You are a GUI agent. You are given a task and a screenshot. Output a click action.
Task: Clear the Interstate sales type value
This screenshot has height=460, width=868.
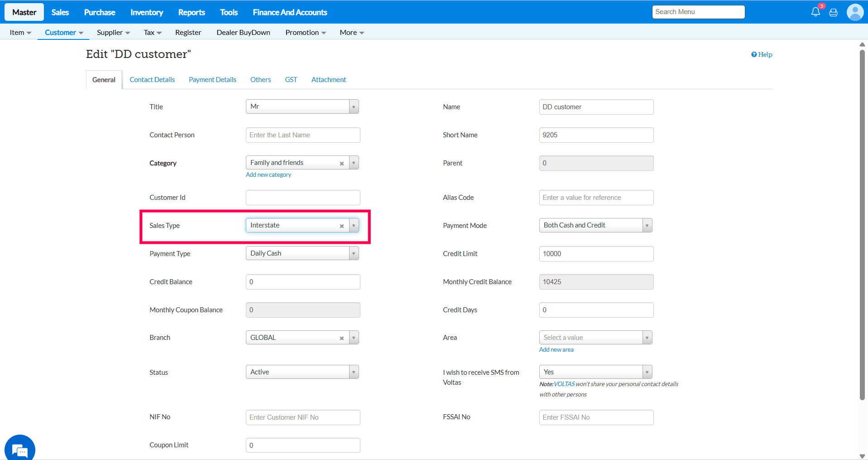(342, 226)
